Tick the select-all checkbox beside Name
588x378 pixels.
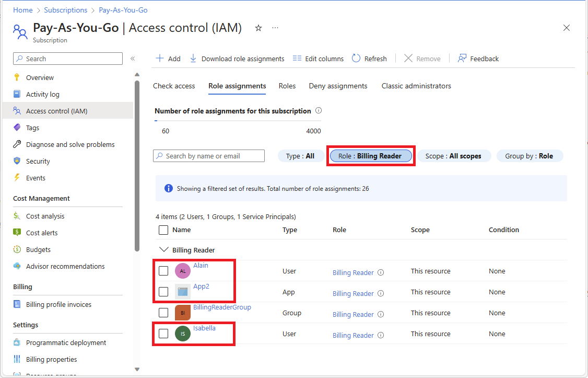point(163,230)
